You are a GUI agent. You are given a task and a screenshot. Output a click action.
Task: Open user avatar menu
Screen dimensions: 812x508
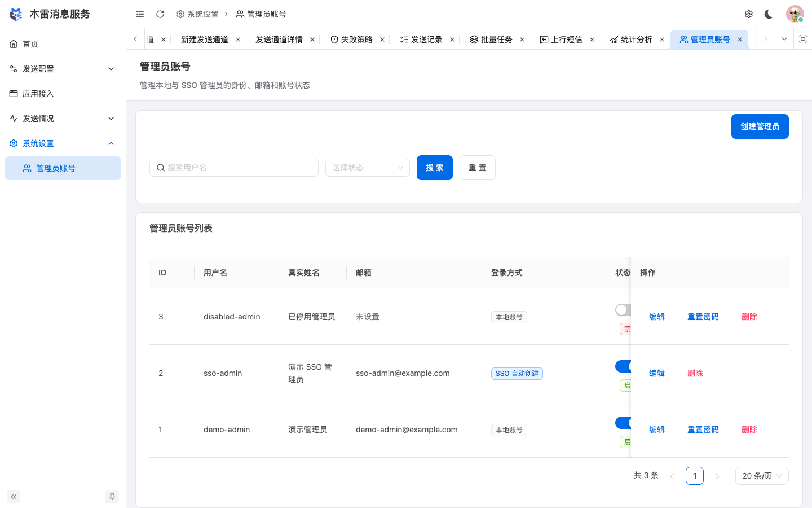tap(795, 14)
